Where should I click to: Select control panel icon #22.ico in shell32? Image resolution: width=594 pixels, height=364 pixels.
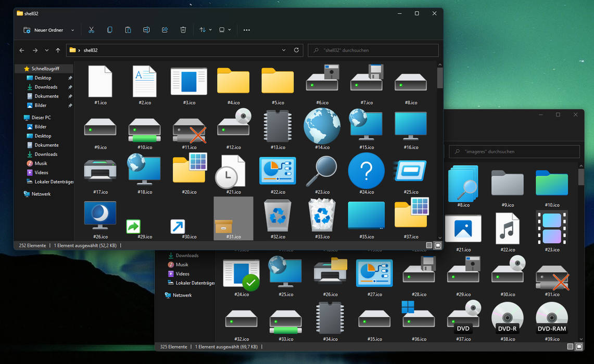[277, 174]
